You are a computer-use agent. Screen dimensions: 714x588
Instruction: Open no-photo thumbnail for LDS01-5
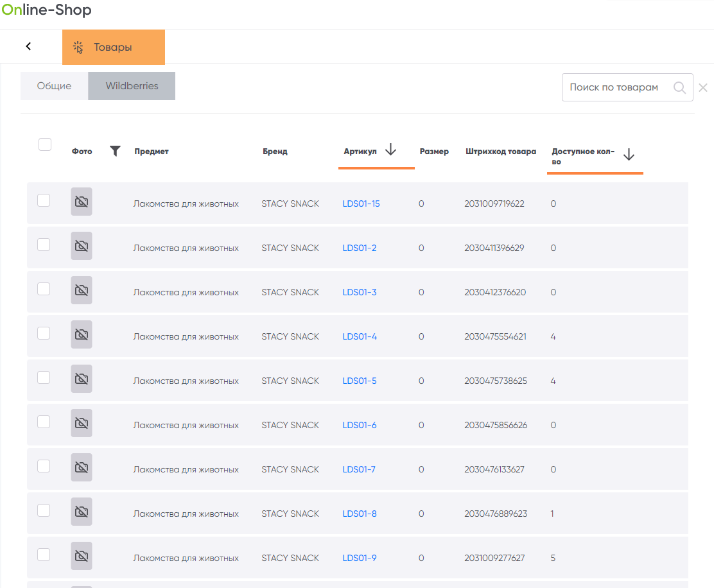tap(82, 379)
